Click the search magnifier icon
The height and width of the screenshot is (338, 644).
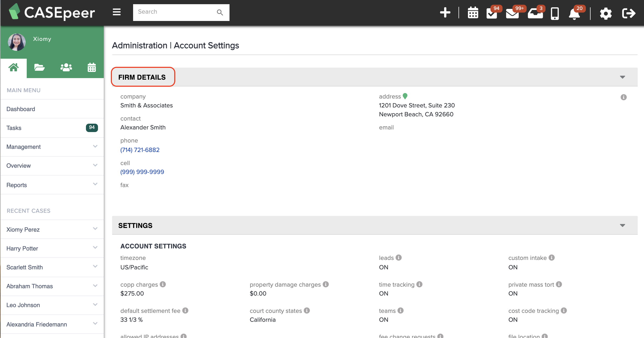pyautogui.click(x=220, y=12)
